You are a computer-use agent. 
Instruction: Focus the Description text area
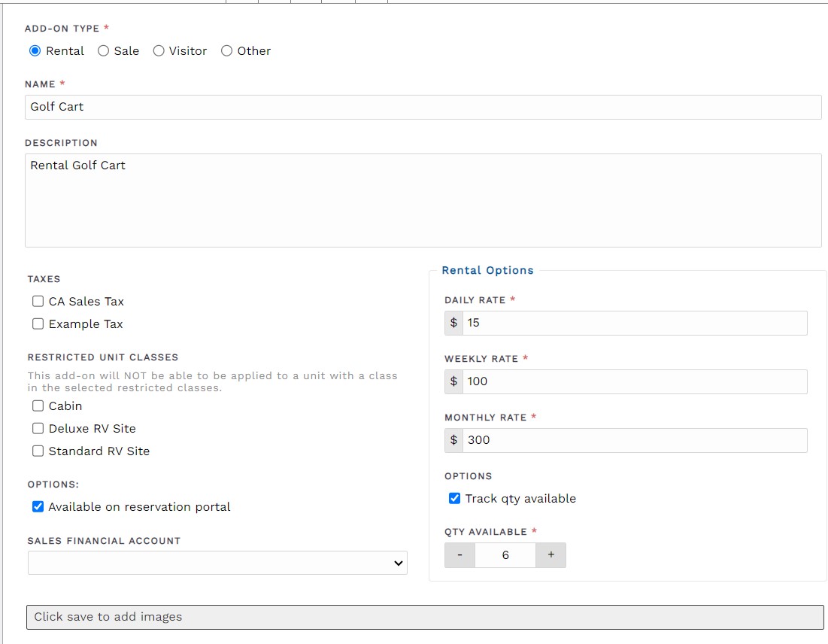pos(423,200)
